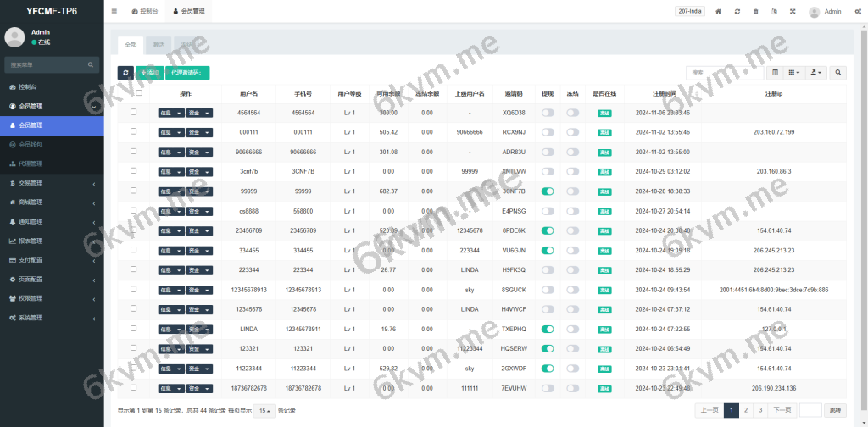This screenshot has height=427, width=868.
Task: Open the columns grid dropdown
Action: (x=794, y=74)
